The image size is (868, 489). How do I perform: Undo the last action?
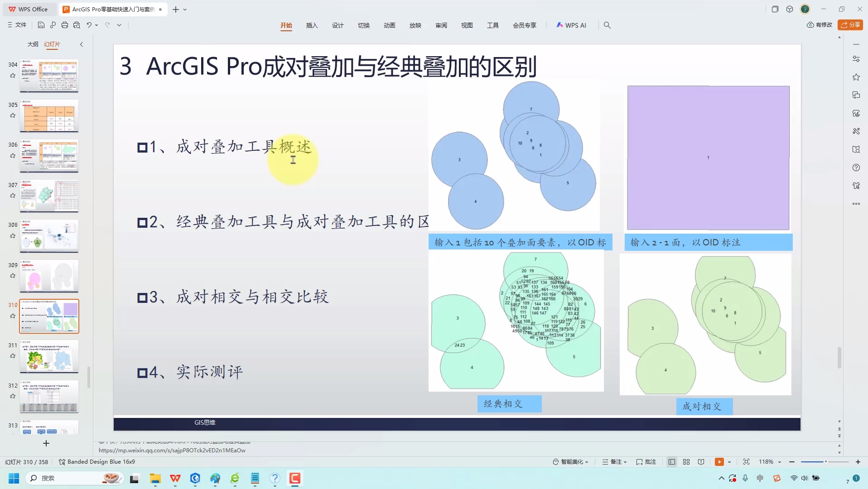click(x=89, y=25)
